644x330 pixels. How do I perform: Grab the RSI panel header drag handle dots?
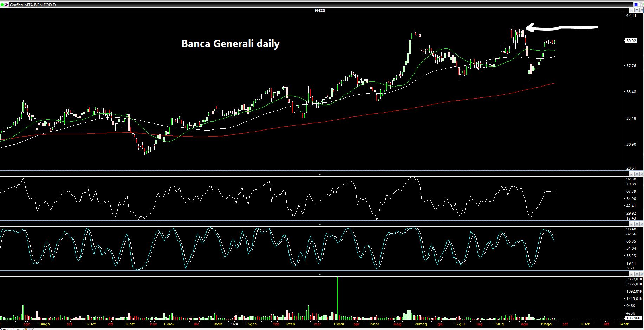click(x=320, y=174)
